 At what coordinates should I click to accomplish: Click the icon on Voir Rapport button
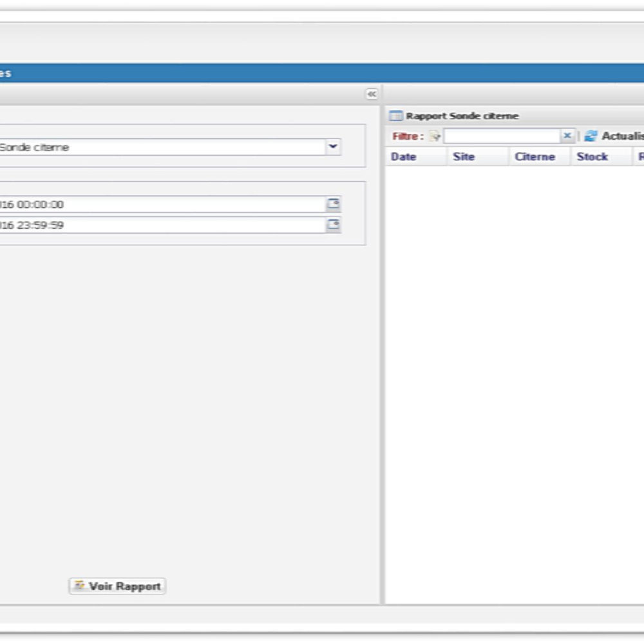point(80,586)
